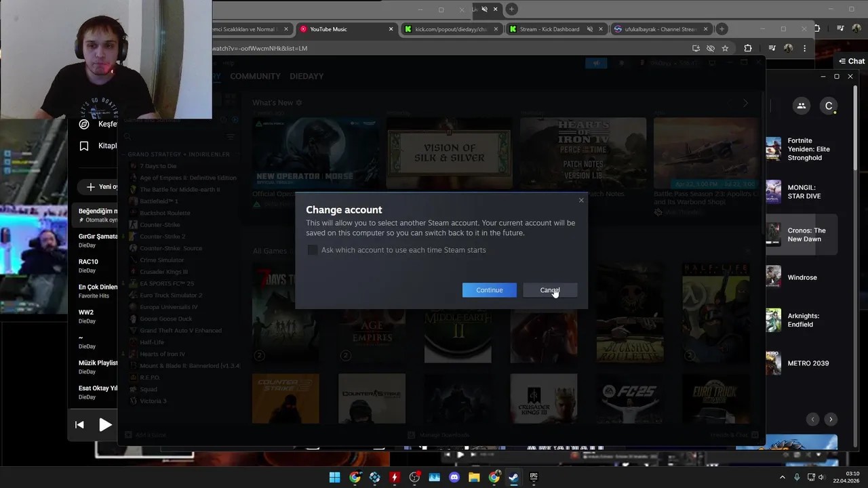
Task: Close the YouTube Music tab
Action: point(391,29)
